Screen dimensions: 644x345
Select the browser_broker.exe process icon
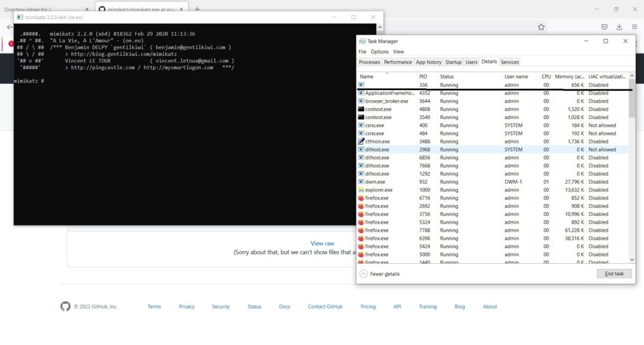coord(361,101)
